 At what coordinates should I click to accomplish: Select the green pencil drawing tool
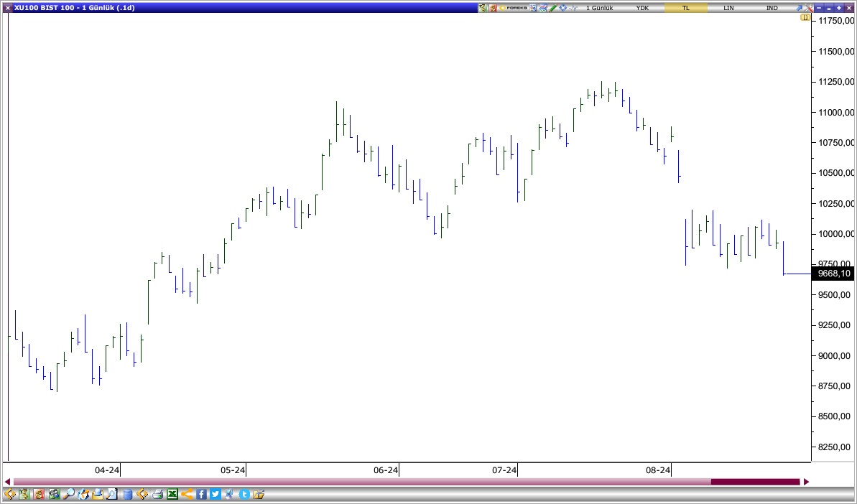point(552,7)
